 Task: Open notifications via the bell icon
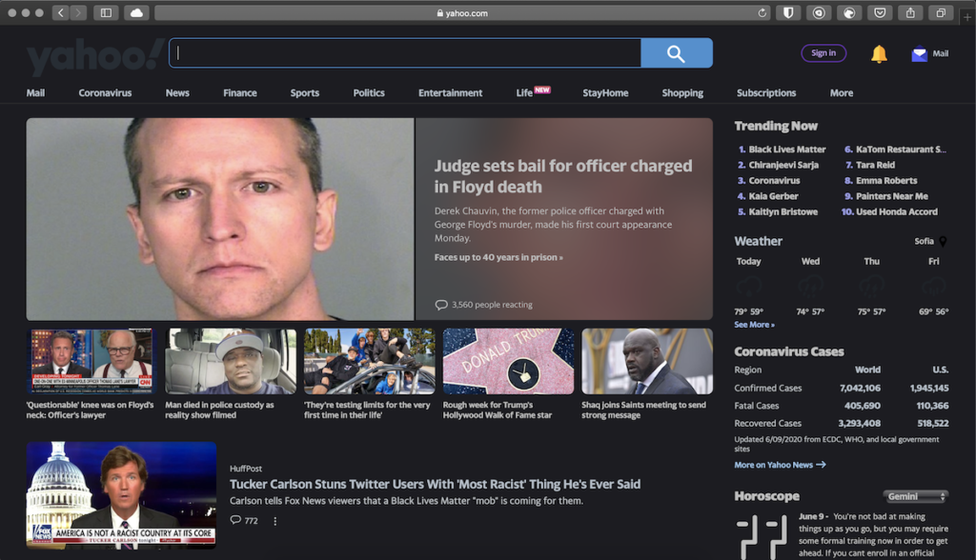(x=878, y=53)
